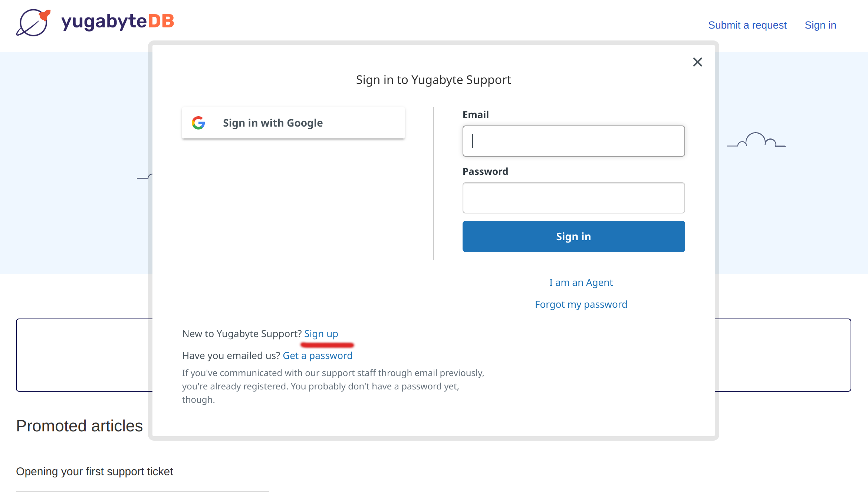This screenshot has height=493, width=868.
Task: Click the Promoted articles heading
Action: point(79,426)
